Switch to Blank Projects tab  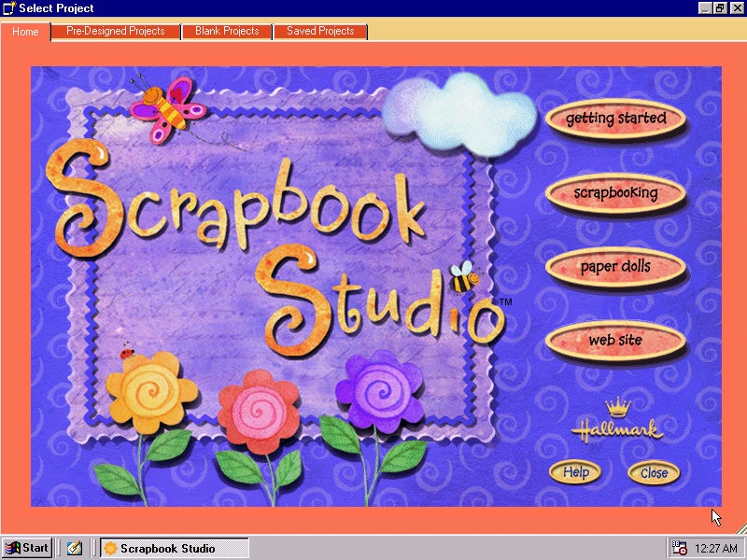pyautogui.click(x=227, y=32)
